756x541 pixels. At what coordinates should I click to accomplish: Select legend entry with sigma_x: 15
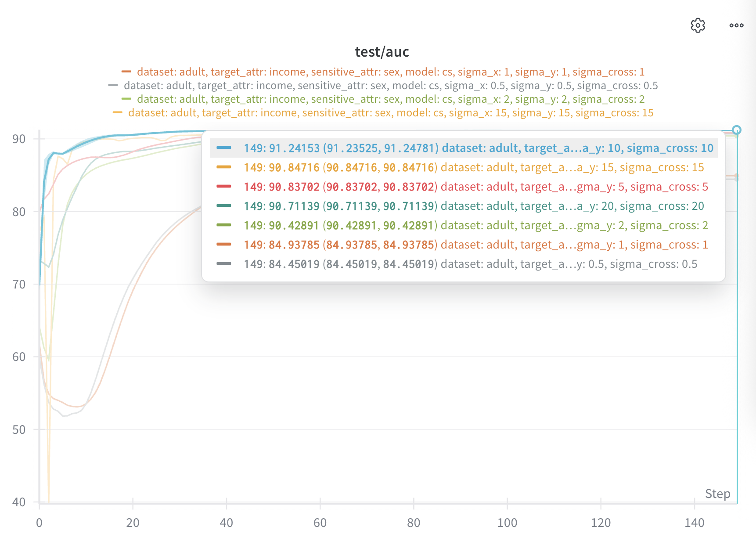click(391, 112)
